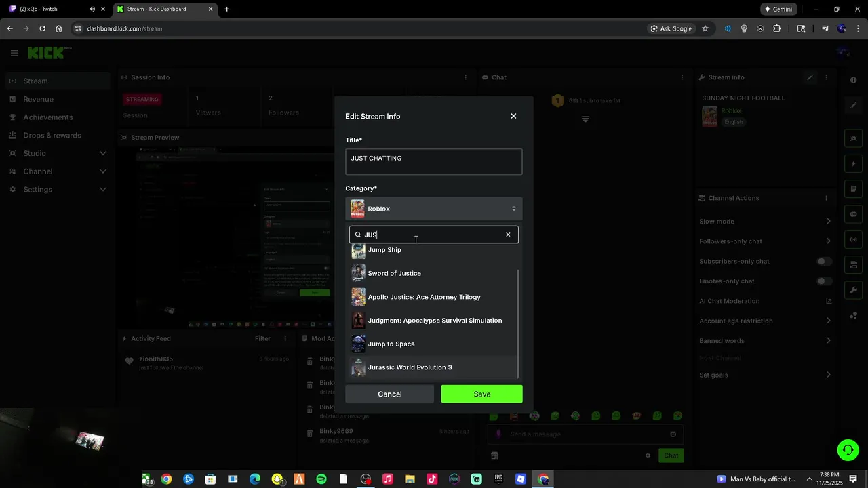Open the hamburger sidebar menu
Screen dimensions: 868x488
[14, 53]
